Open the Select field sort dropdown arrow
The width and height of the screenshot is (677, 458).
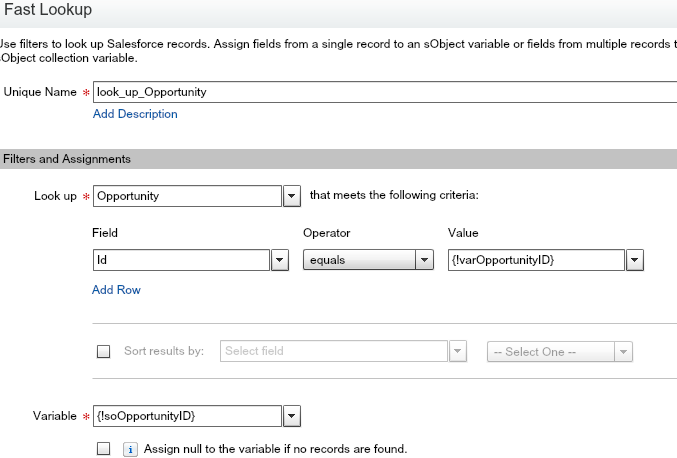(458, 351)
